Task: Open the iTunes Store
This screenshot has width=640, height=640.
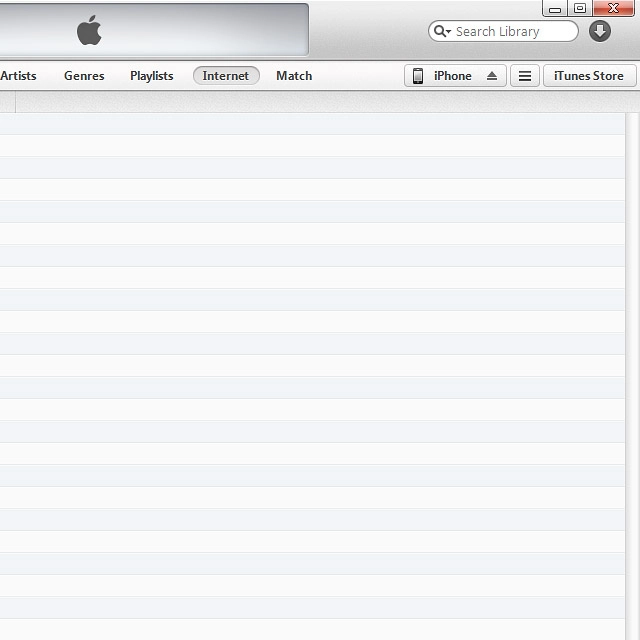Action: point(588,76)
